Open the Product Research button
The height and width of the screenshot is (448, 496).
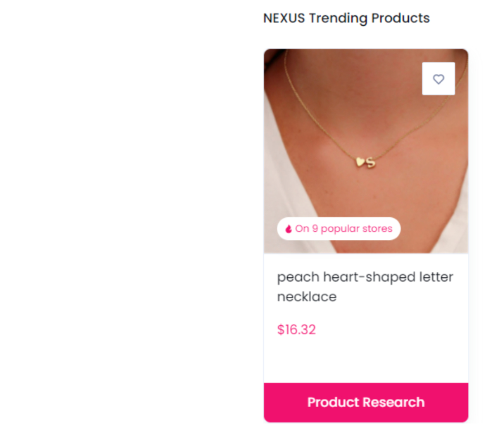click(x=366, y=402)
